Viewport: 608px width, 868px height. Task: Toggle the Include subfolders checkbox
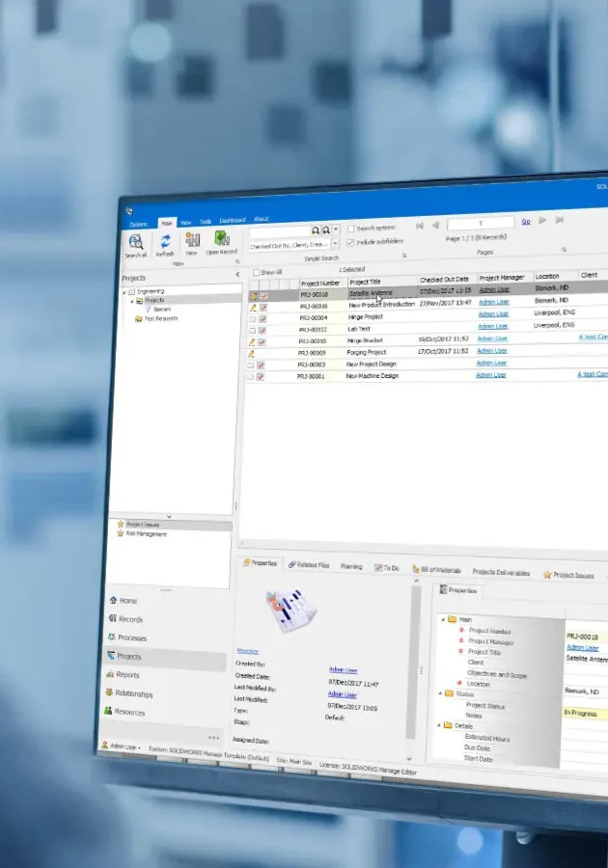tap(350, 242)
